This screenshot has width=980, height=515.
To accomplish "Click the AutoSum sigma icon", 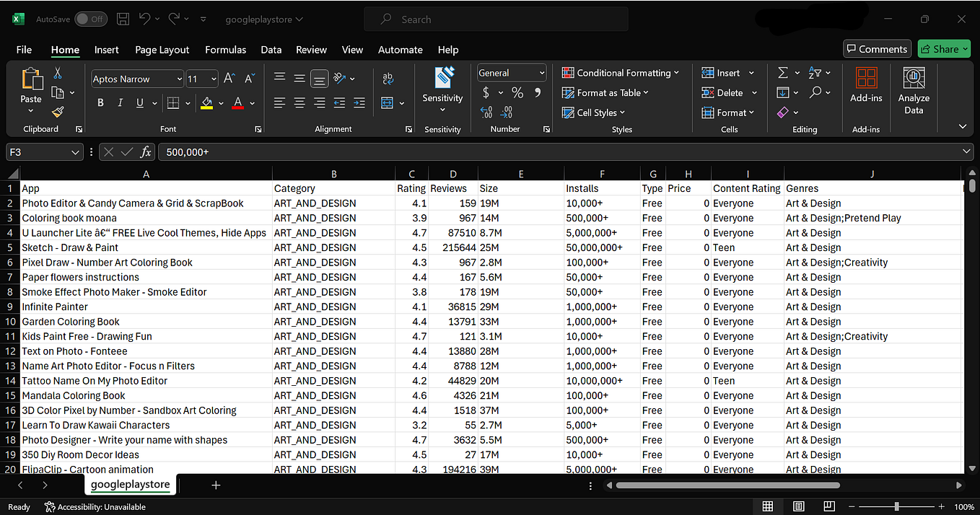I will [x=783, y=72].
